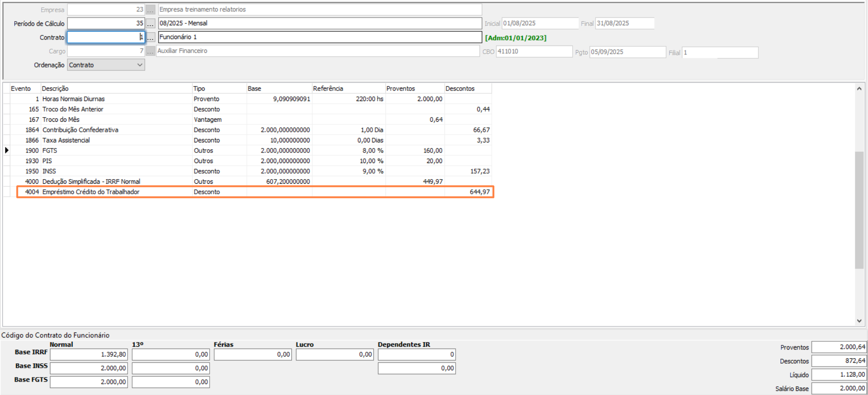Click the Base IRRF Férias field
This screenshot has height=395, width=868.
(x=253, y=355)
